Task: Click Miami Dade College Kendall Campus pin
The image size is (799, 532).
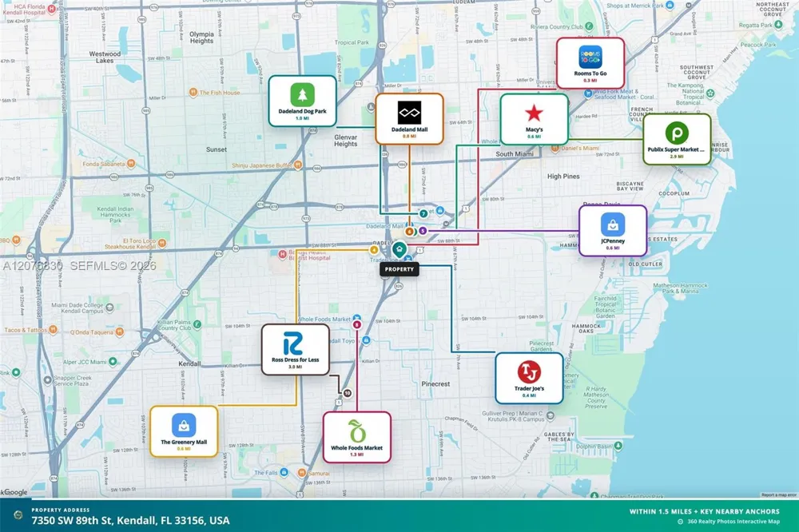Action: click(x=109, y=308)
